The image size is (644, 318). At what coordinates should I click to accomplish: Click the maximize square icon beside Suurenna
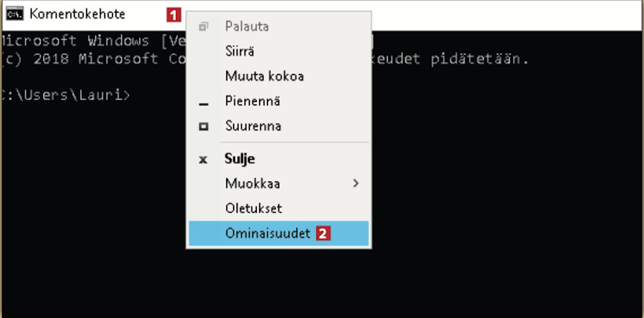click(x=204, y=126)
